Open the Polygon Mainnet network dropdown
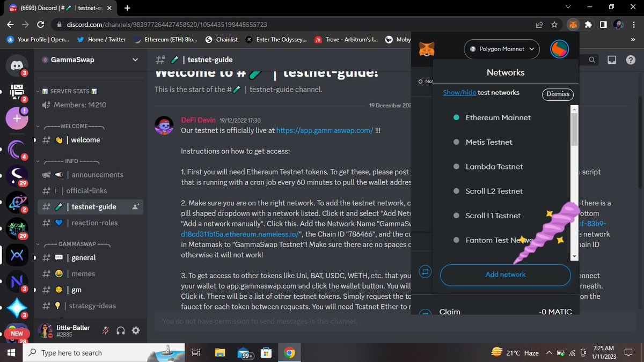 pyautogui.click(x=502, y=49)
